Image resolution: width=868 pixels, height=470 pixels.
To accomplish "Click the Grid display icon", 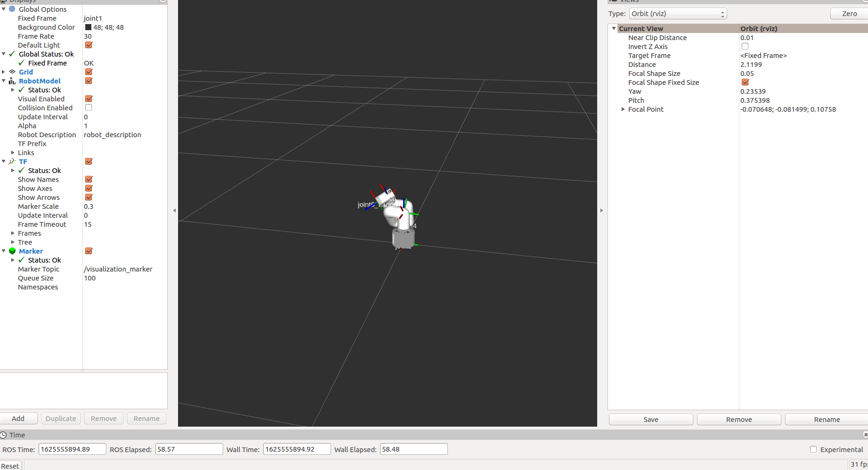I will pyautogui.click(x=12, y=72).
